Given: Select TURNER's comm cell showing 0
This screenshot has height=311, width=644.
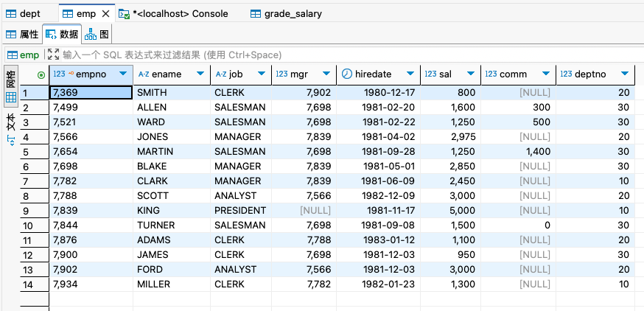Looking at the screenshot, I should [518, 225].
